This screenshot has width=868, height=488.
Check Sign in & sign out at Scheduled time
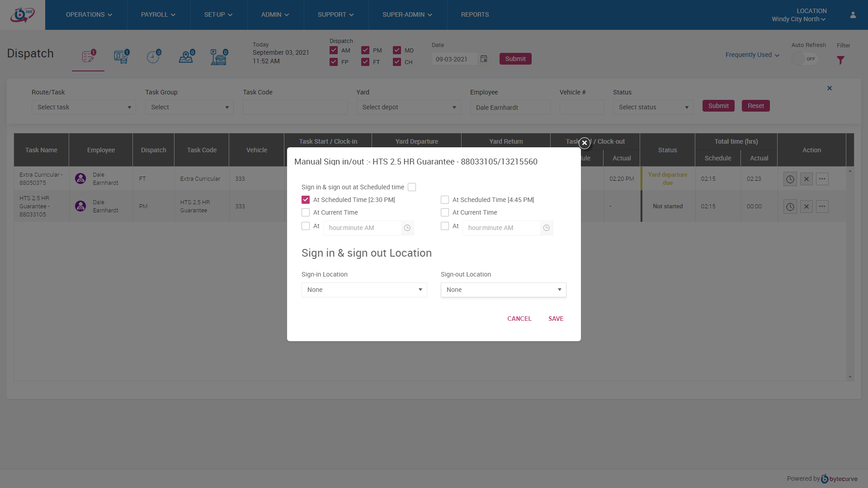point(412,187)
